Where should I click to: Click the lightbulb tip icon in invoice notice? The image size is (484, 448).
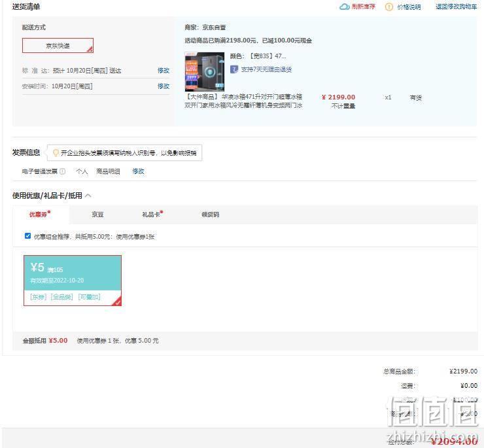[56, 153]
